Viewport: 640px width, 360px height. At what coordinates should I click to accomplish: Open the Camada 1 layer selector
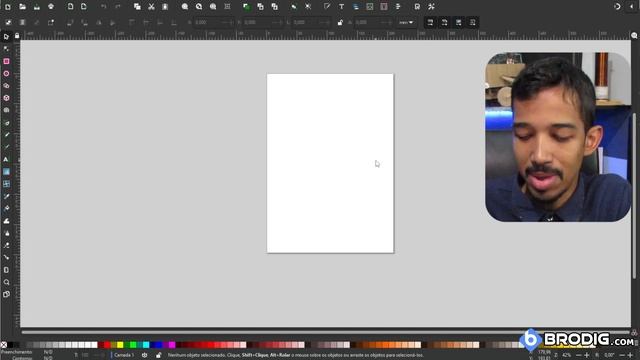(124, 355)
